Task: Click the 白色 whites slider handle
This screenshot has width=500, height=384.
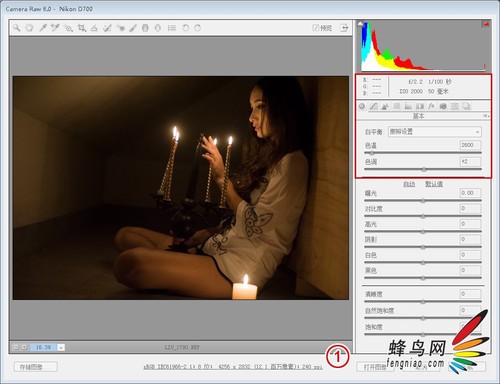Action: pos(423,263)
